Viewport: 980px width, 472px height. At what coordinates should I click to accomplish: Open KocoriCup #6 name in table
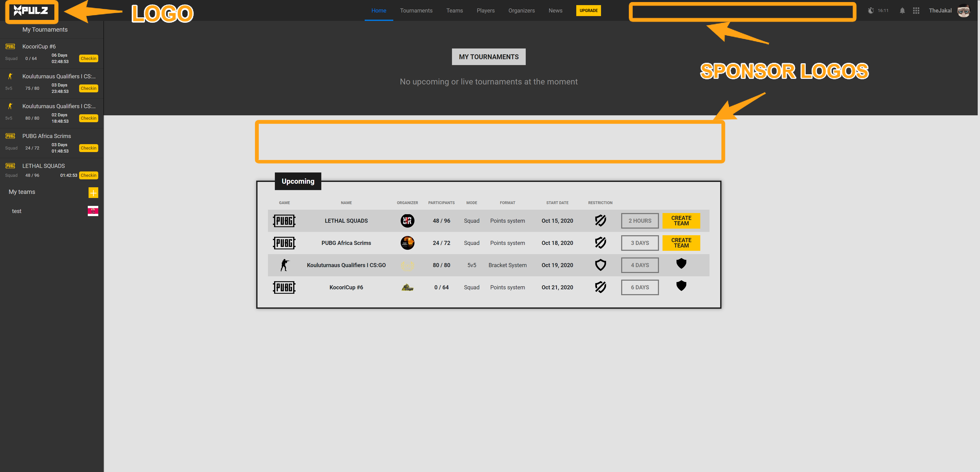346,287
